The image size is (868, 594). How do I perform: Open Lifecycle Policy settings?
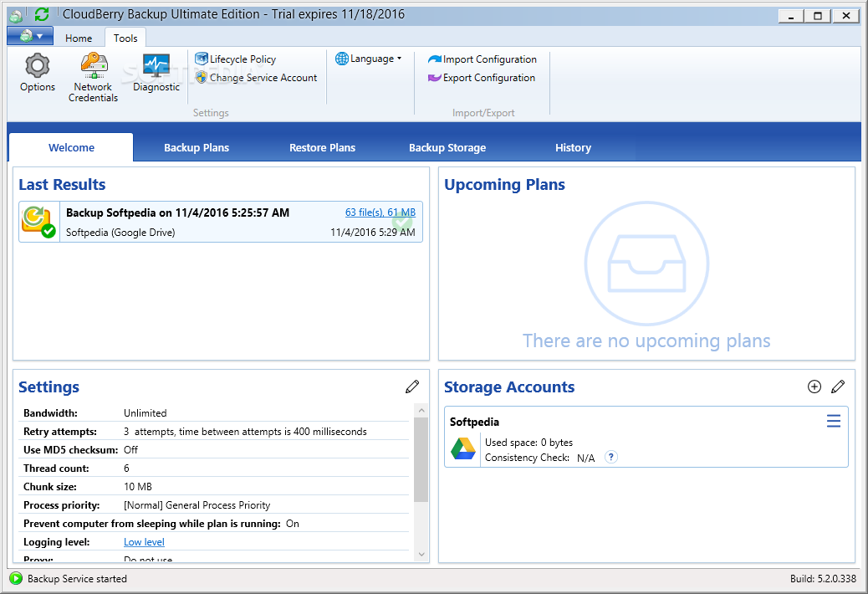[235, 59]
